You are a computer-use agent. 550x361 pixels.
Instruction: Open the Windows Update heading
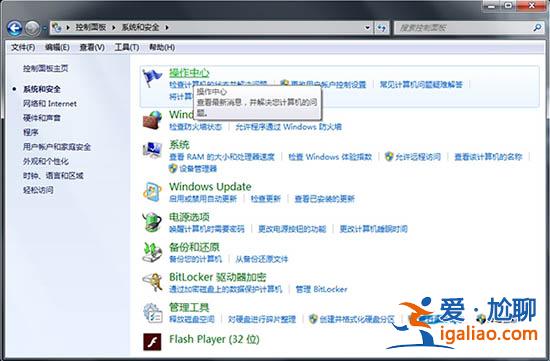(x=210, y=186)
